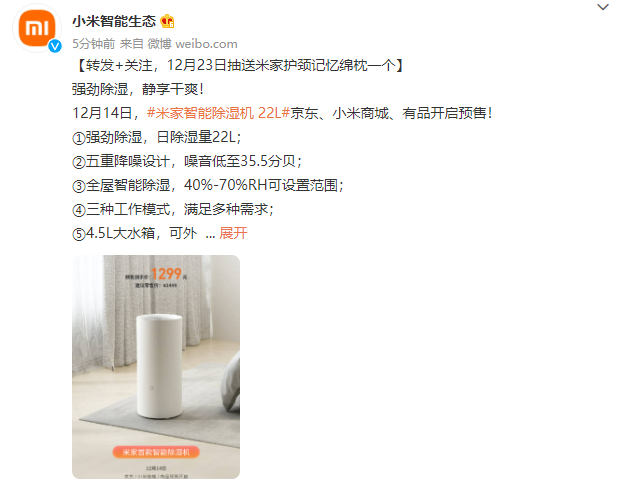Click the 1299 price in the picture
619x487 pixels.
pyautogui.click(x=166, y=273)
